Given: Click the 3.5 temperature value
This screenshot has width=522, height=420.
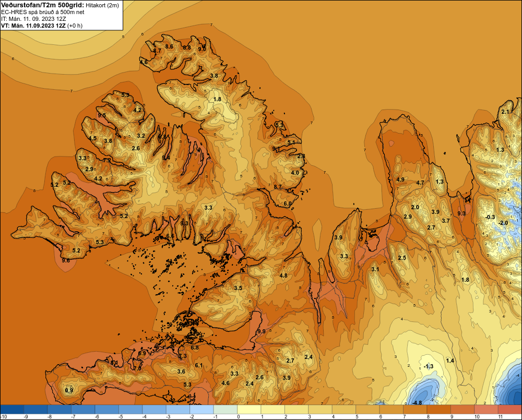Looking at the screenshot, I should click(238, 288).
